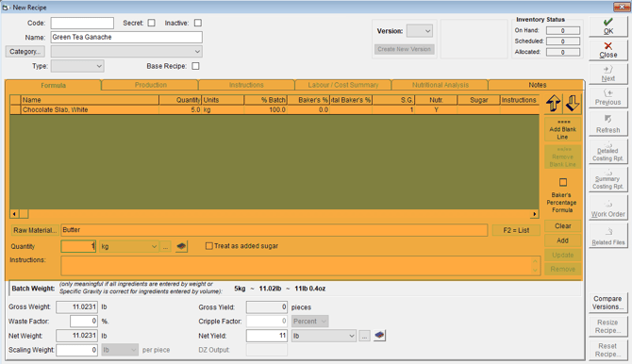Viewport: 632px width, 364px height.
Task: Click the green checkmark OK button
Action: click(607, 26)
